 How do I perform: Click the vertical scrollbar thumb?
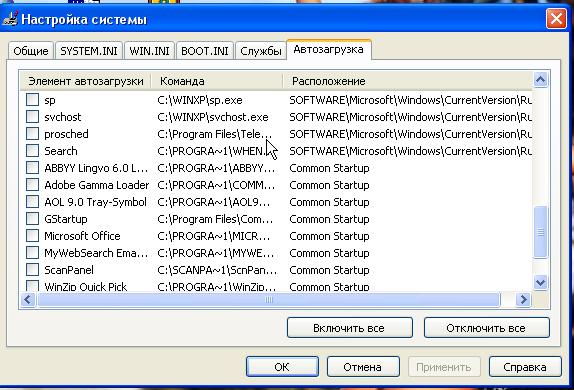pos(541,232)
